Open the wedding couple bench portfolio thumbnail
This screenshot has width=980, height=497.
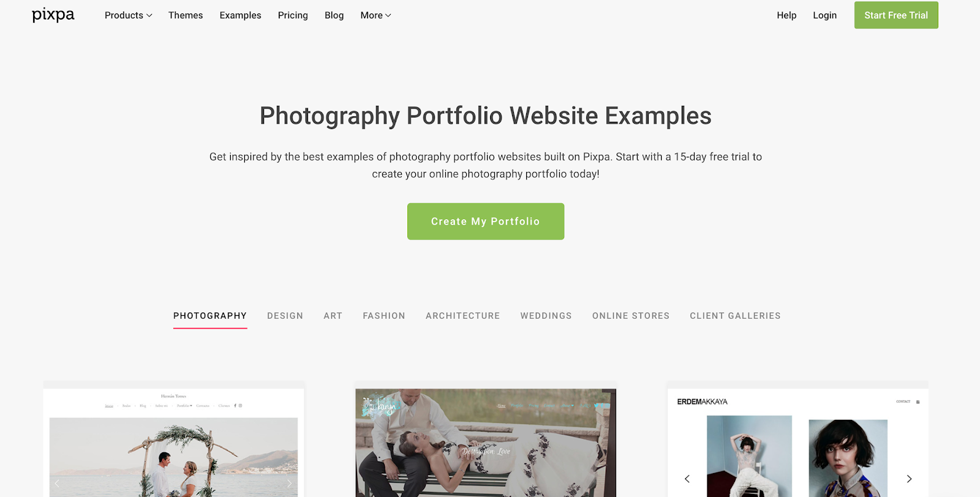[x=486, y=442]
